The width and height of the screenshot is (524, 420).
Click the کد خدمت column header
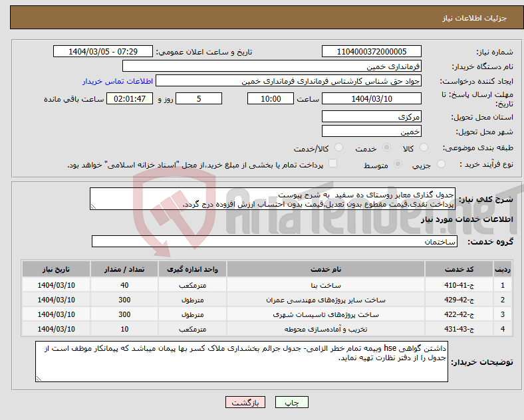[459, 269]
